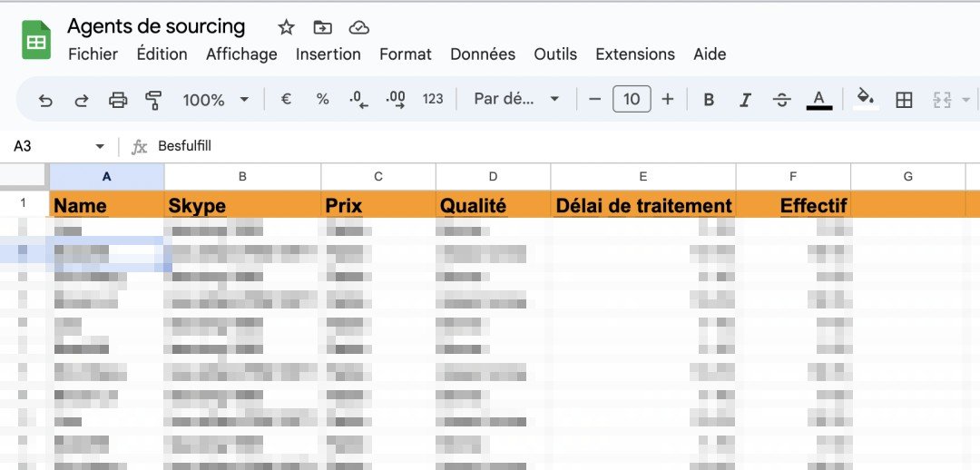Open the Format menu

click(406, 54)
